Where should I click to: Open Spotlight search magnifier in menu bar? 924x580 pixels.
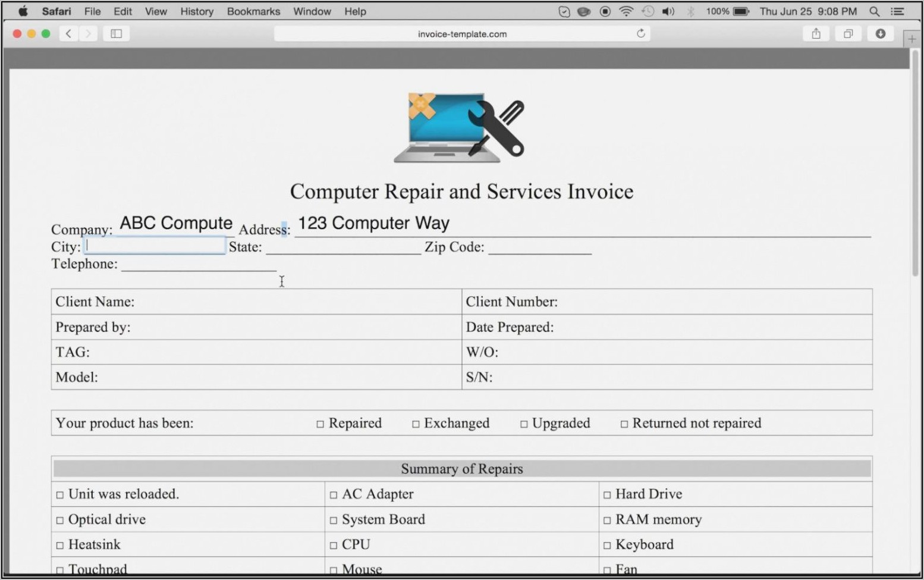[874, 11]
